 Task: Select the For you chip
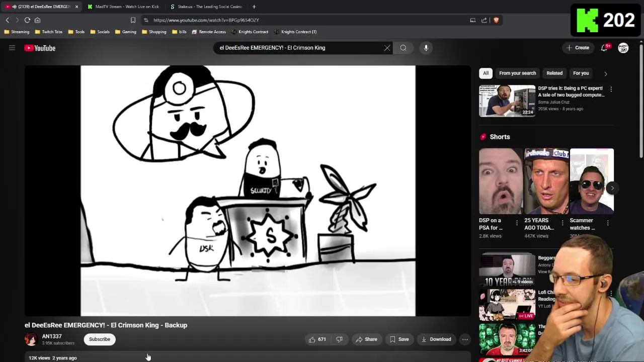click(x=581, y=73)
